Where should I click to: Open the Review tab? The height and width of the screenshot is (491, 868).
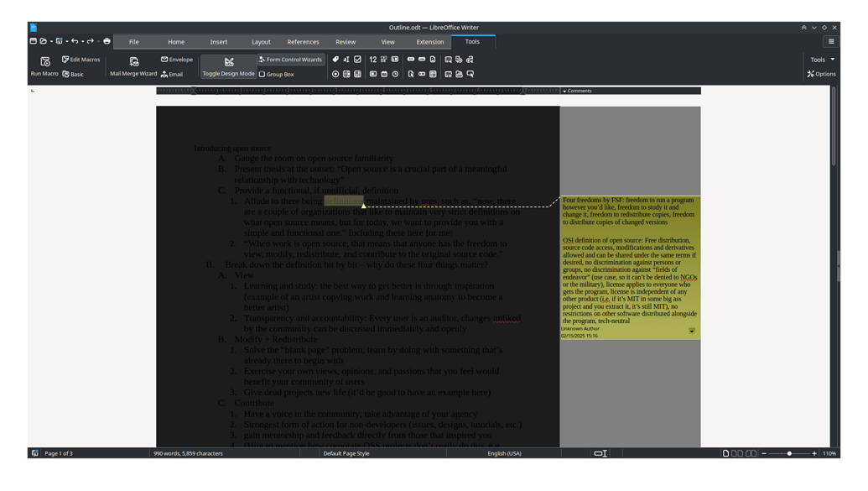[346, 42]
